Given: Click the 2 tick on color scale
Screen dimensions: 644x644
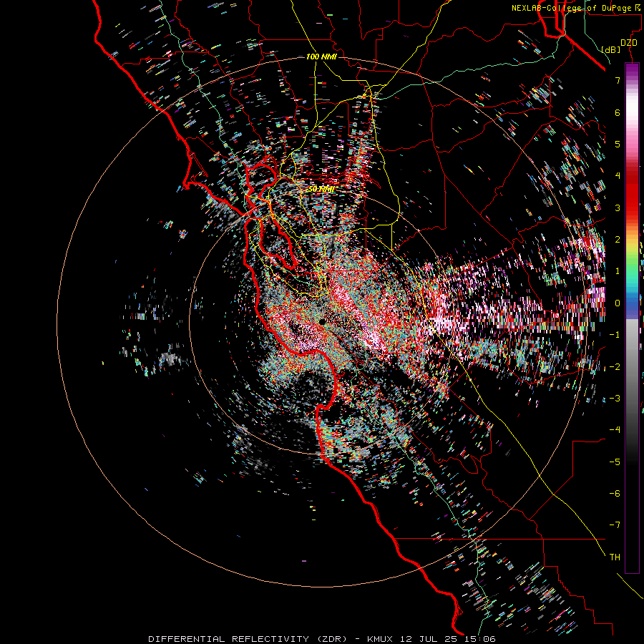Looking at the screenshot, I should (618, 240).
